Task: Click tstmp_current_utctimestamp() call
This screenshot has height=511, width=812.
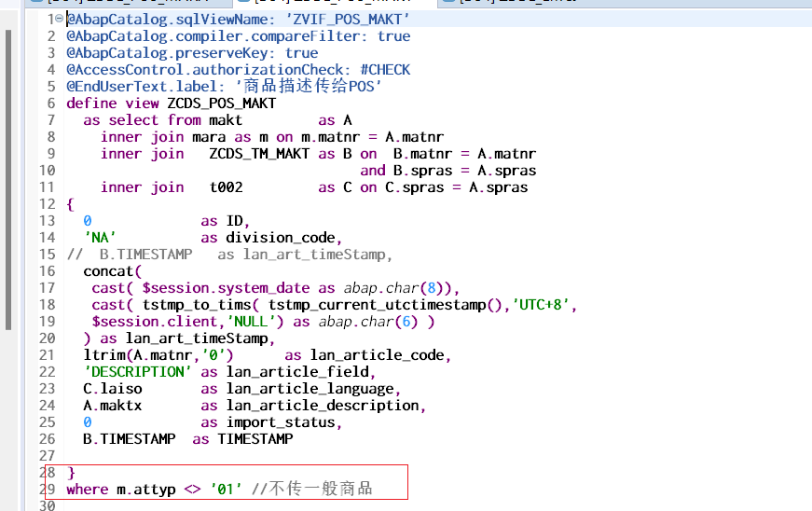Action: tap(385, 305)
